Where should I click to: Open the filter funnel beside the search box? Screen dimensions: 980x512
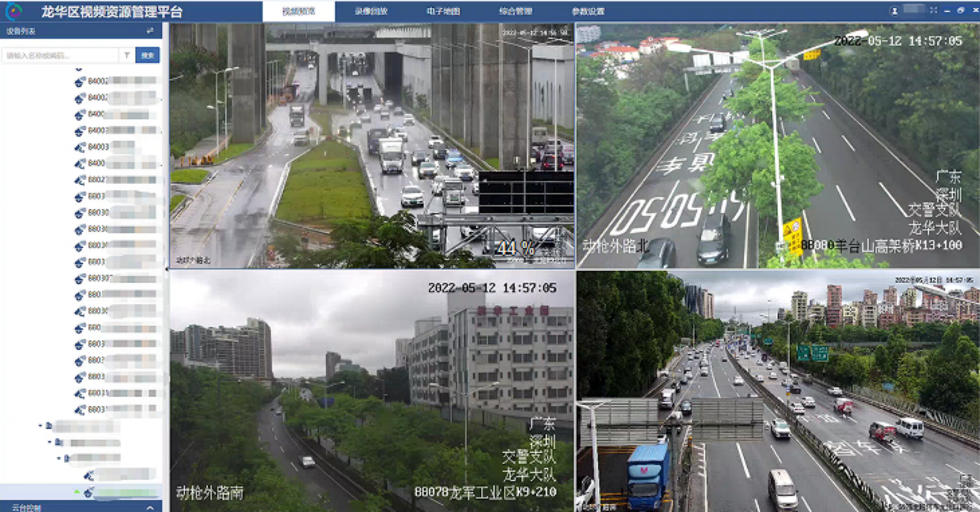click(127, 55)
